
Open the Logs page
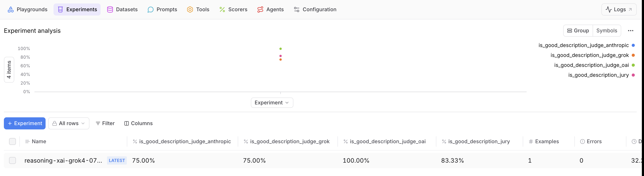pyautogui.click(x=619, y=9)
